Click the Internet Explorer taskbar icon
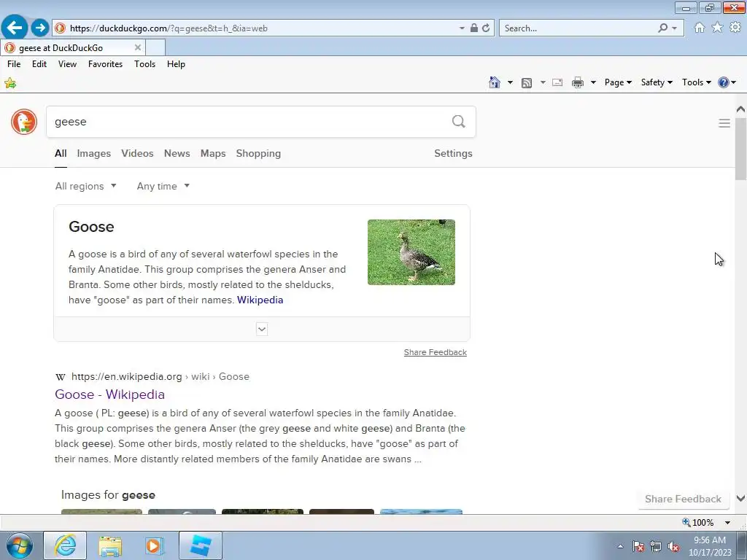This screenshot has width=747, height=560. (65, 545)
